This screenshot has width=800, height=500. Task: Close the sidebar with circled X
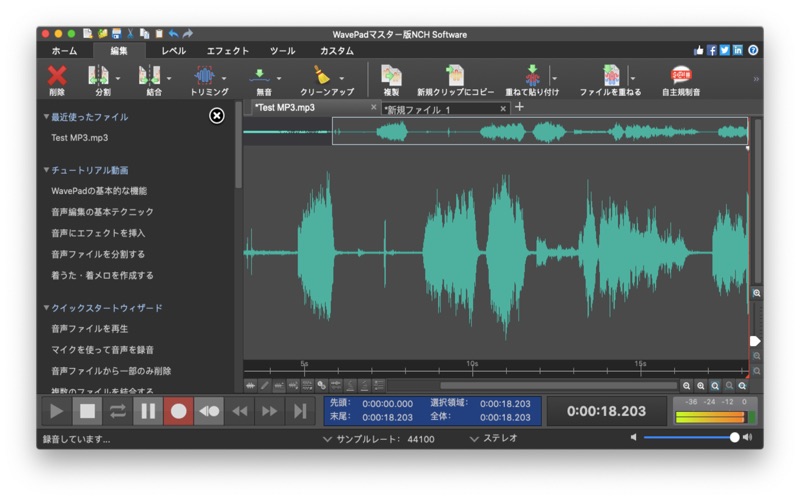click(216, 116)
